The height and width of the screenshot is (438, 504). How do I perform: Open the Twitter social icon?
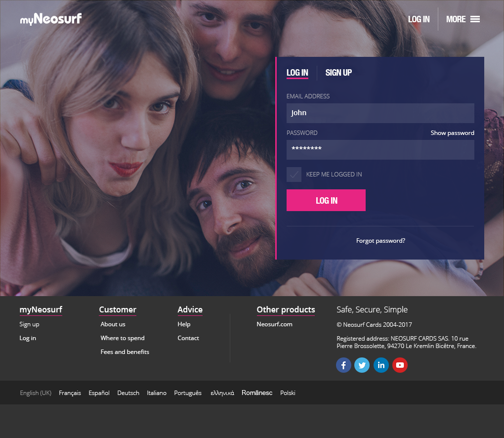point(362,365)
